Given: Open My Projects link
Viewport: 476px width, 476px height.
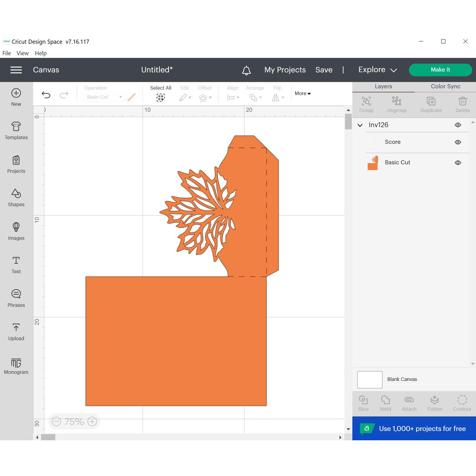Looking at the screenshot, I should pyautogui.click(x=285, y=70).
